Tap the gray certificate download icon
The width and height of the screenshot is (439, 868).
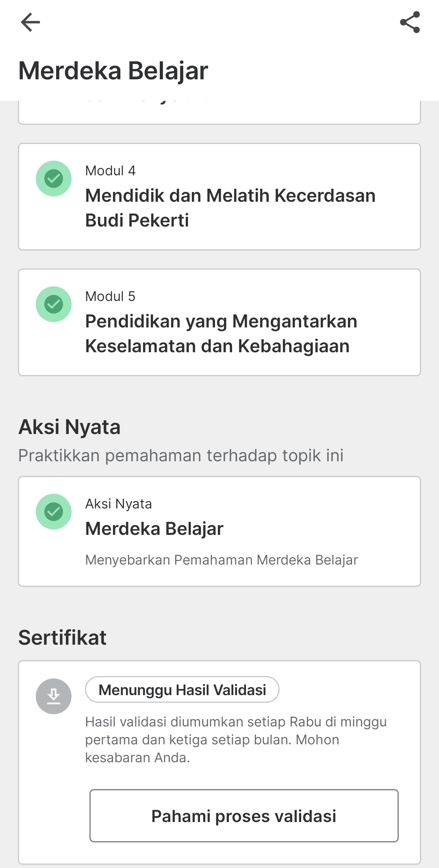54,696
